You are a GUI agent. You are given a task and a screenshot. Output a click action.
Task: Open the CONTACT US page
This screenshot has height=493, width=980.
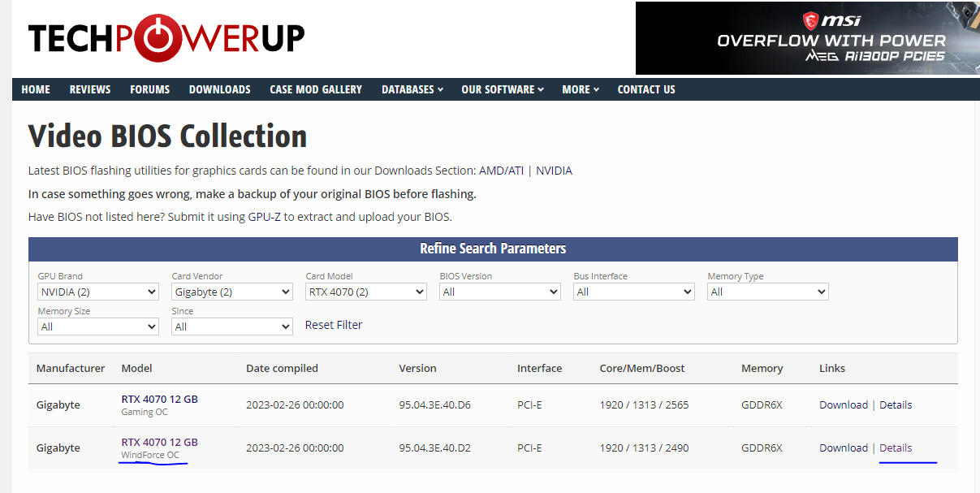pos(646,89)
